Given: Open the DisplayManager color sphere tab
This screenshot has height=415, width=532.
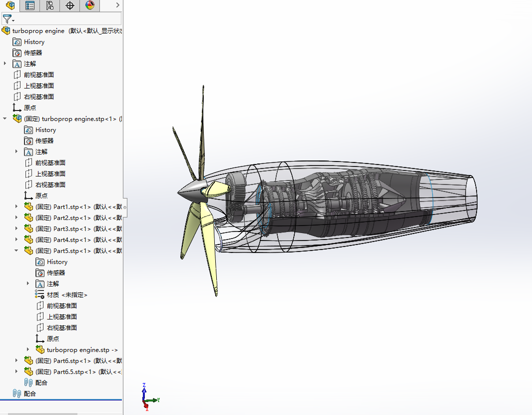Looking at the screenshot, I should point(90,5).
